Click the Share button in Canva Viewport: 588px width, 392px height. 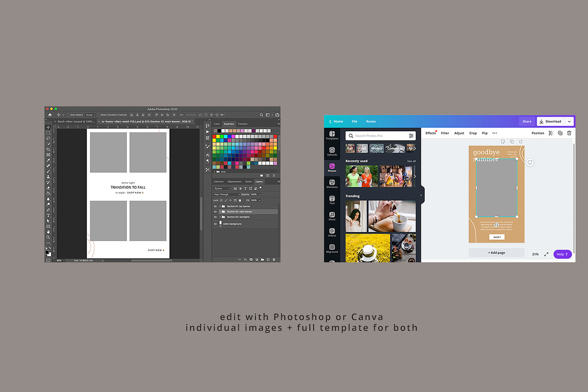527,122
